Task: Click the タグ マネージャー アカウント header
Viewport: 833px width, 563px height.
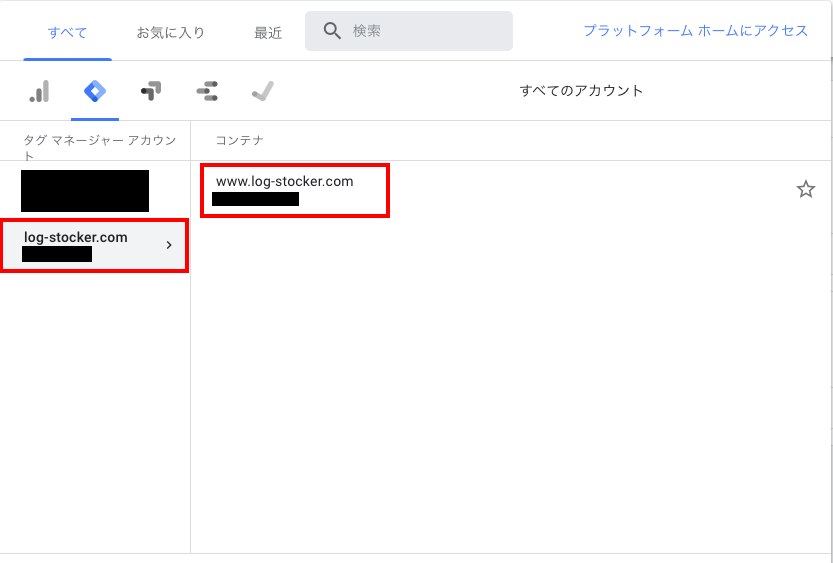Action: pyautogui.click(x=100, y=147)
